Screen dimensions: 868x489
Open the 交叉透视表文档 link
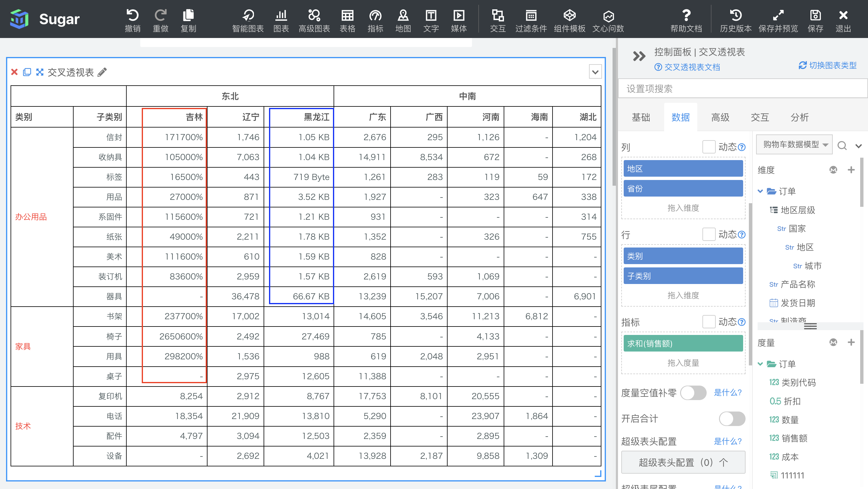coord(687,67)
